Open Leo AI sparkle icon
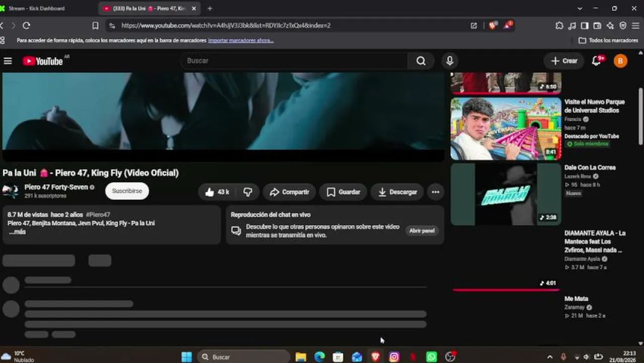Screen dimensions: 644x363 coord(610,25)
